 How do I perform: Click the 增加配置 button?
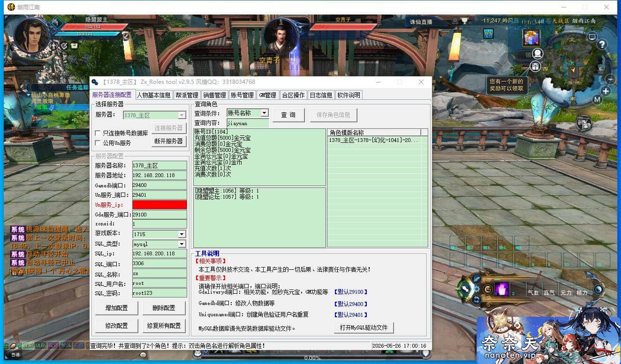116,308
